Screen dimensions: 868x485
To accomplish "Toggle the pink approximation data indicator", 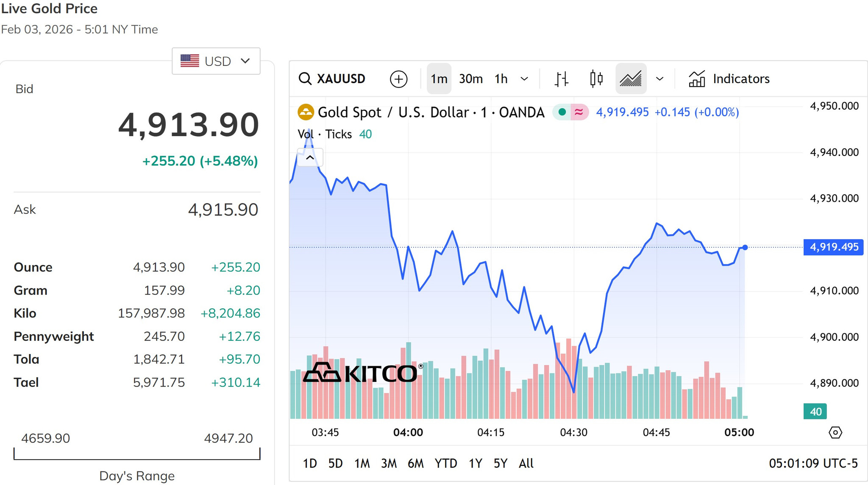I will point(579,112).
